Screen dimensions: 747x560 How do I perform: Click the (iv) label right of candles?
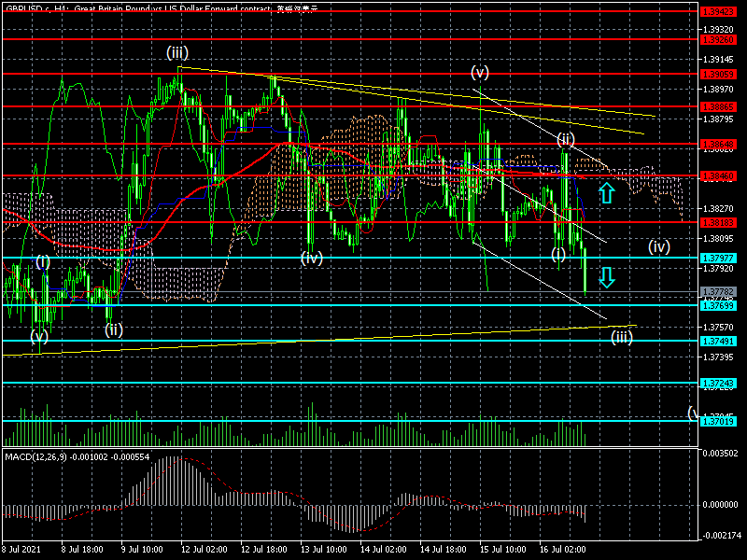point(660,247)
